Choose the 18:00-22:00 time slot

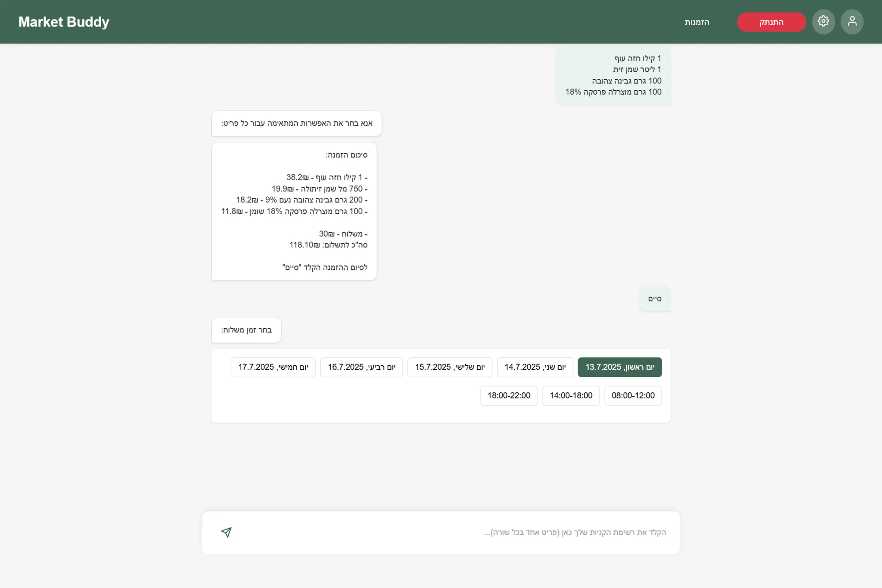coord(508,396)
